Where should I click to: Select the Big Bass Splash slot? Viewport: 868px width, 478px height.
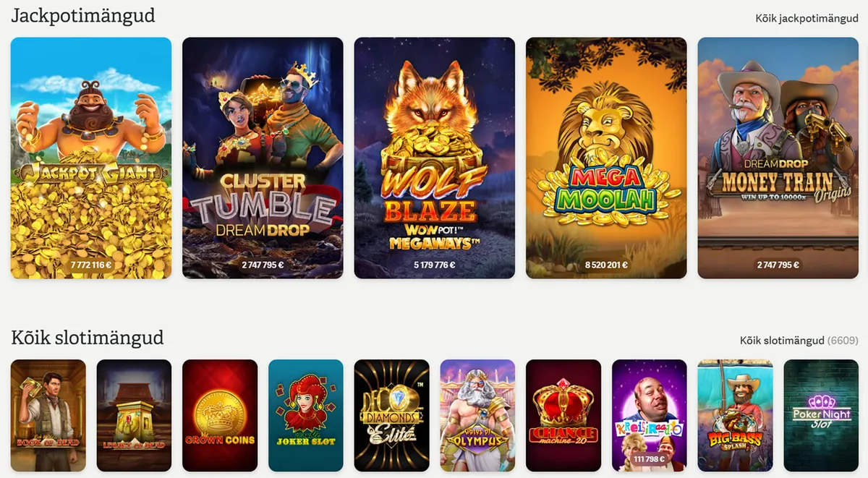[x=735, y=416]
